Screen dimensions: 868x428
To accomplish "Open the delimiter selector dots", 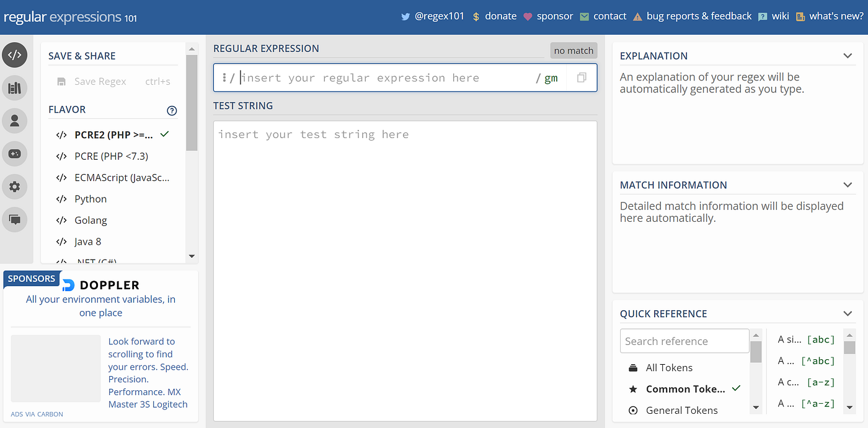I will (x=224, y=78).
